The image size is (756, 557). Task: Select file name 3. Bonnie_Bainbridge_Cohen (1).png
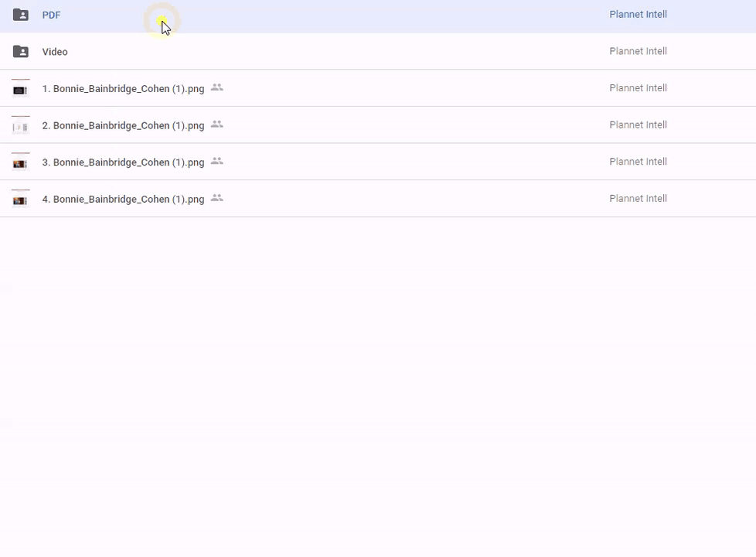(123, 162)
